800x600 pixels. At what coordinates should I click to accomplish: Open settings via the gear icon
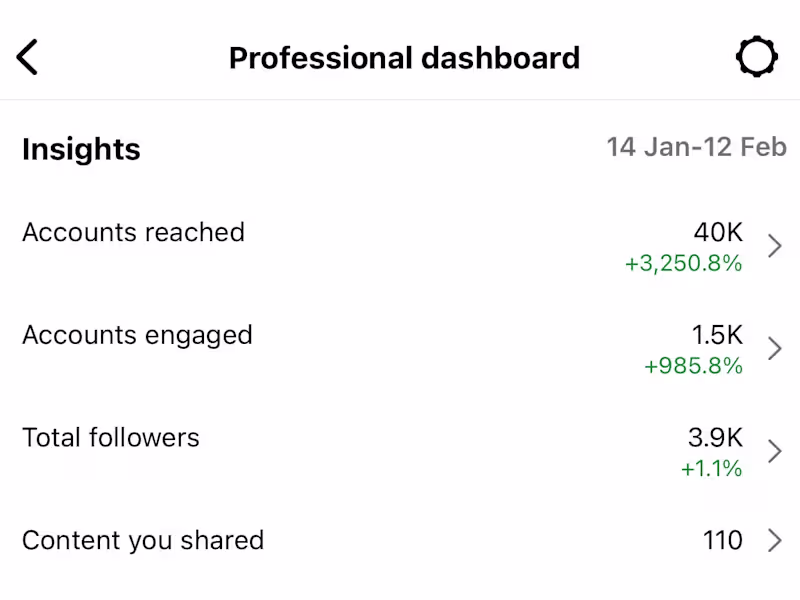[756, 57]
